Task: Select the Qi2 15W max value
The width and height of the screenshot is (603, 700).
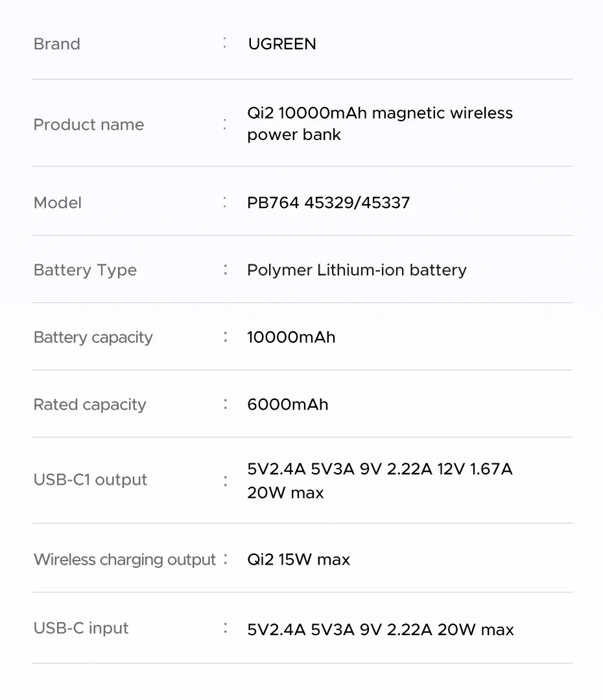Action: [298, 560]
